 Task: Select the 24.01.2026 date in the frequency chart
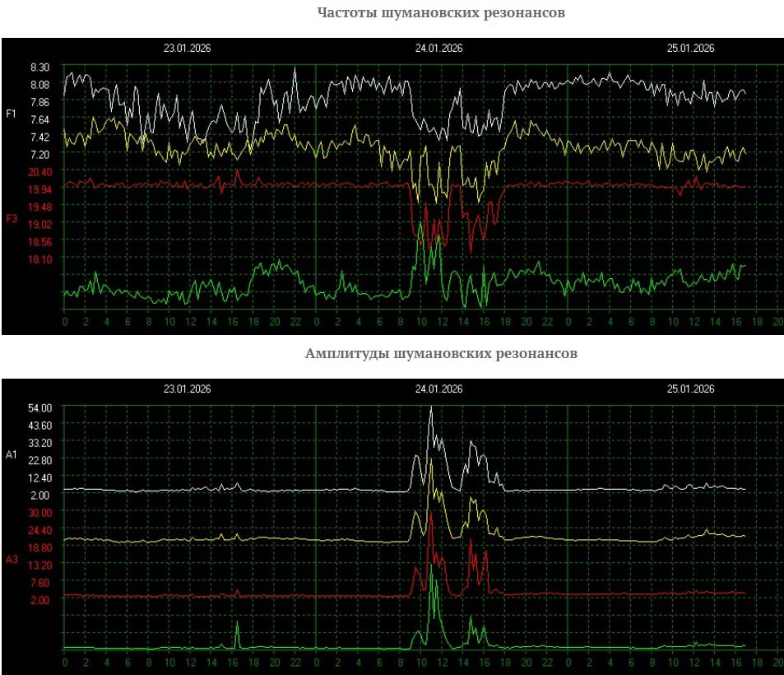pos(438,49)
